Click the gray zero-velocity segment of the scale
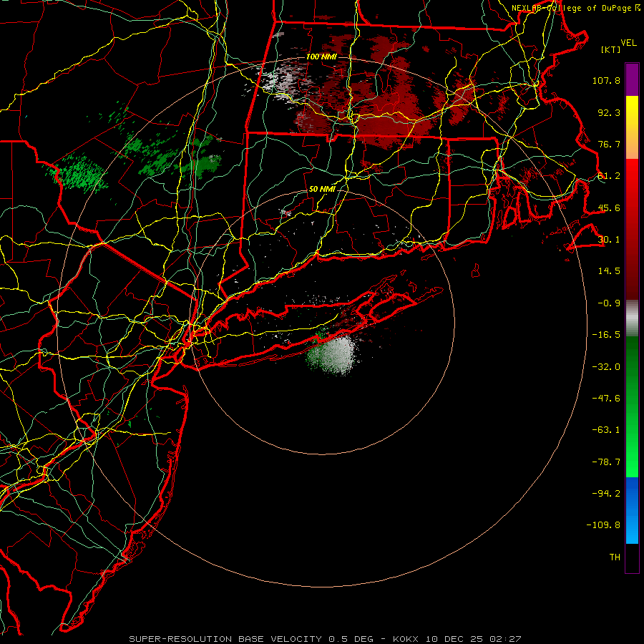The height and width of the screenshot is (644, 644). coord(632,318)
